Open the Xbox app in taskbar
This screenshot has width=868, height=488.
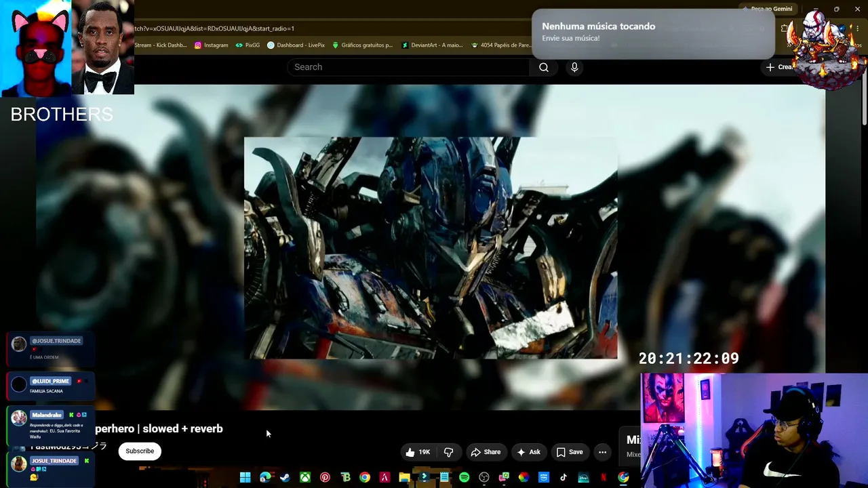305,477
